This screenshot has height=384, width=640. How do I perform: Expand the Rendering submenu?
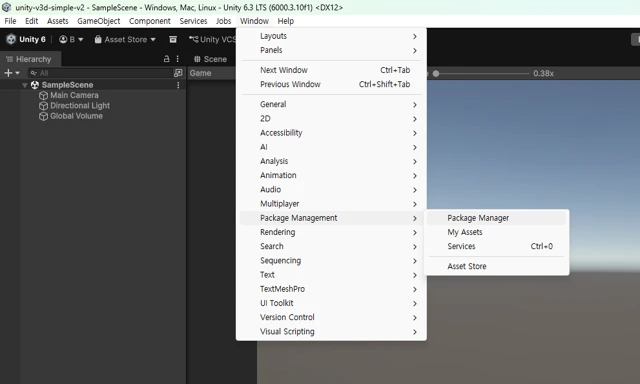[331, 232]
